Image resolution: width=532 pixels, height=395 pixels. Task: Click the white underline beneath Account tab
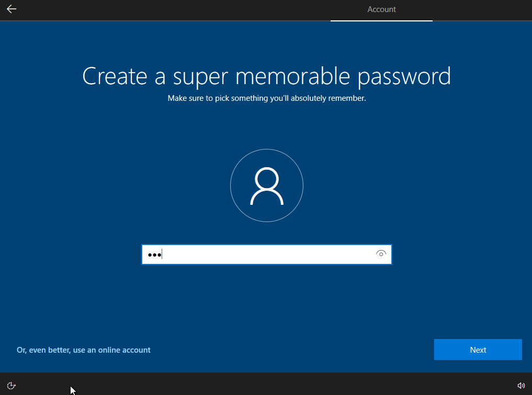click(381, 20)
